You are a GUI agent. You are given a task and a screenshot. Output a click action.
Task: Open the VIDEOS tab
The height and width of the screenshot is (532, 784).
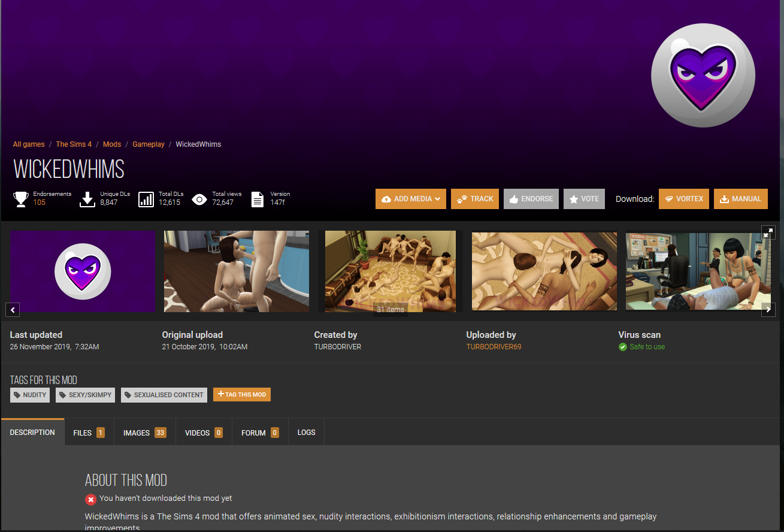pyautogui.click(x=204, y=433)
